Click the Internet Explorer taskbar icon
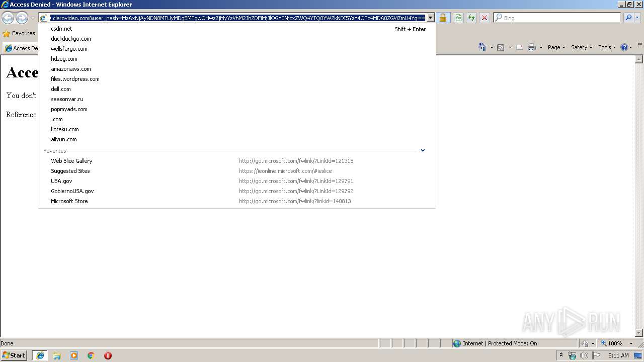Screen dimensions: 644x362 [x=40, y=355]
